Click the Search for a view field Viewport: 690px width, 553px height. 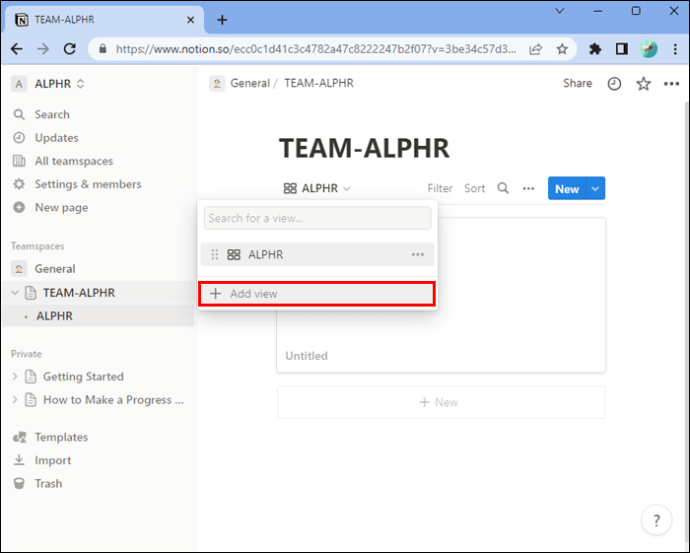point(317,218)
